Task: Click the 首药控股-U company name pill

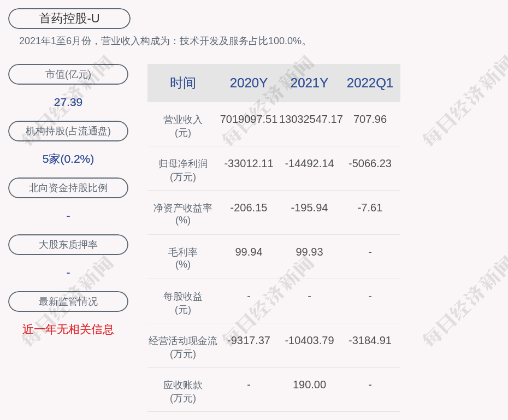Action: [x=69, y=19]
